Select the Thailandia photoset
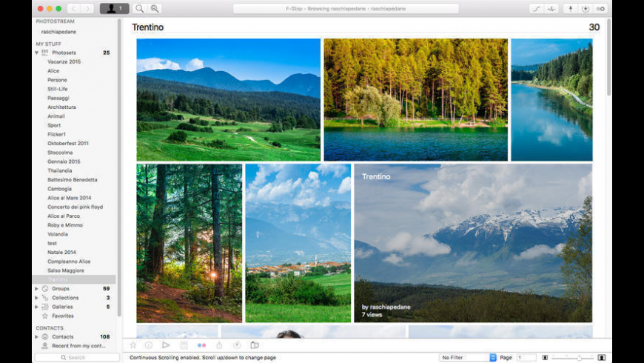 click(59, 170)
